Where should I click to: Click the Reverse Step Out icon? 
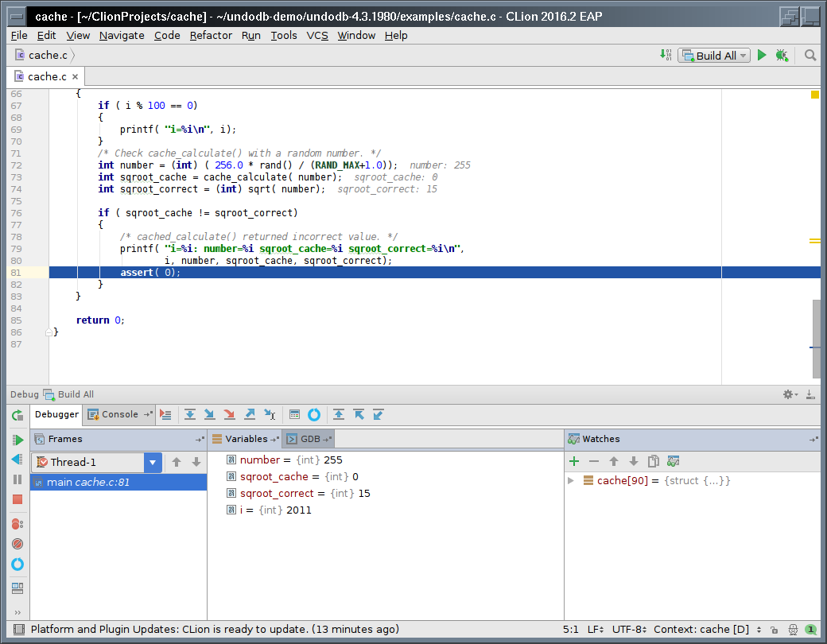click(379, 415)
